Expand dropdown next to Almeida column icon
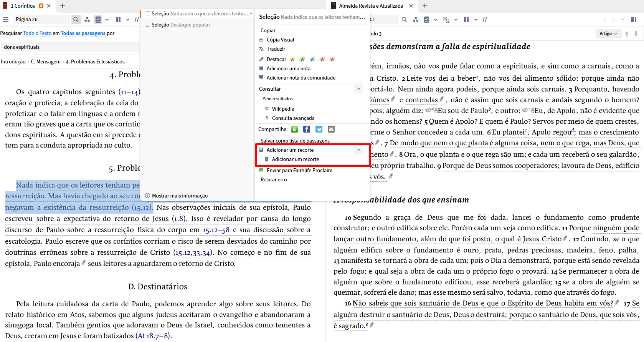644x342 pixels. tap(476, 20)
